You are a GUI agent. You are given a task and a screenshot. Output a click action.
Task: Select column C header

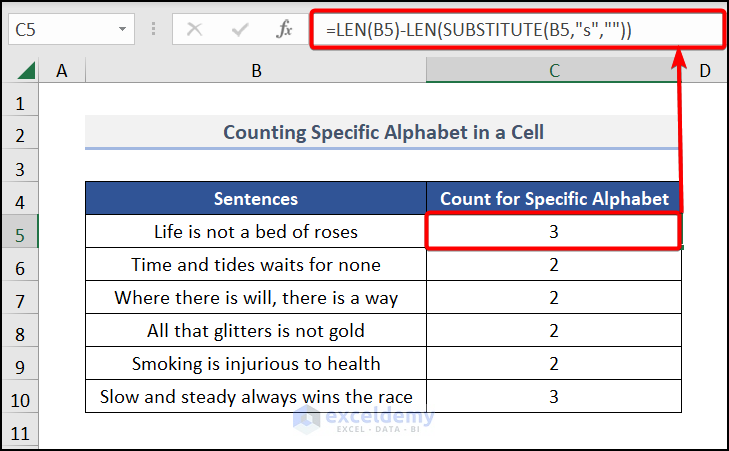click(554, 71)
